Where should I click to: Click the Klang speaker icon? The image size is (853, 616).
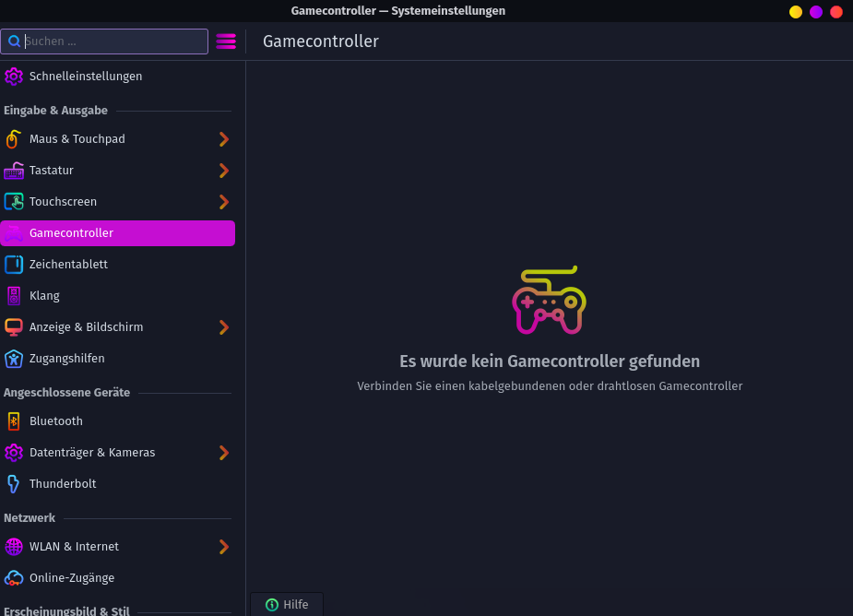click(13, 296)
